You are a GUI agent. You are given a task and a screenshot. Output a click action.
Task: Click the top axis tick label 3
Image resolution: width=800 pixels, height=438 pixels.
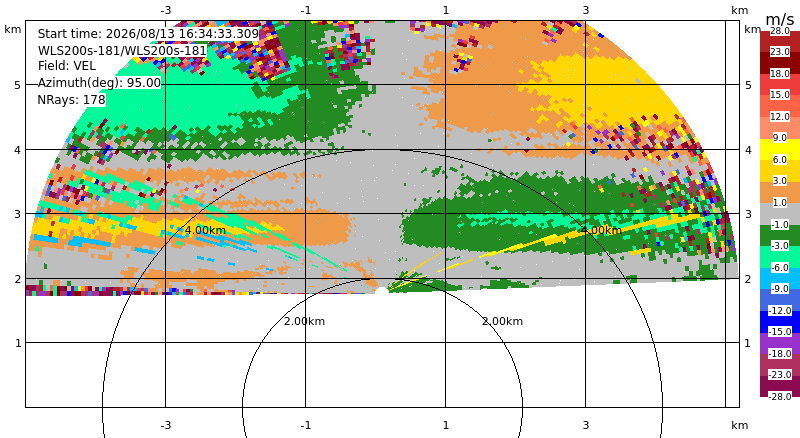[586, 10]
